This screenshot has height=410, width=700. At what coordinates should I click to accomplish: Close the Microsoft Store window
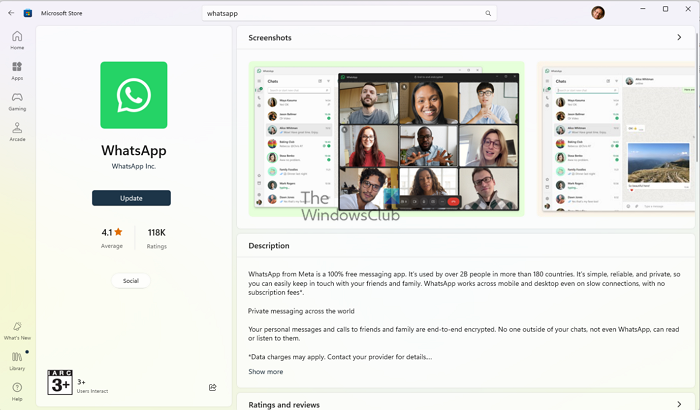tap(688, 8)
